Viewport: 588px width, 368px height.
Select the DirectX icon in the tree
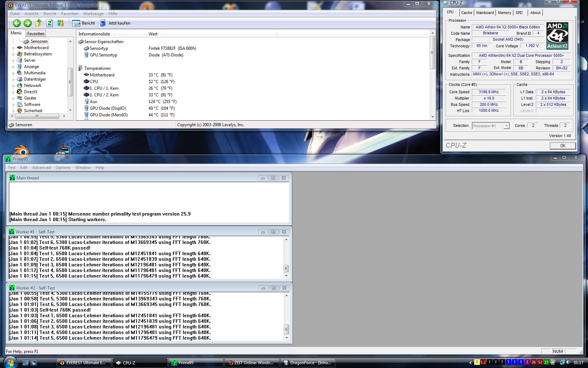20,92
